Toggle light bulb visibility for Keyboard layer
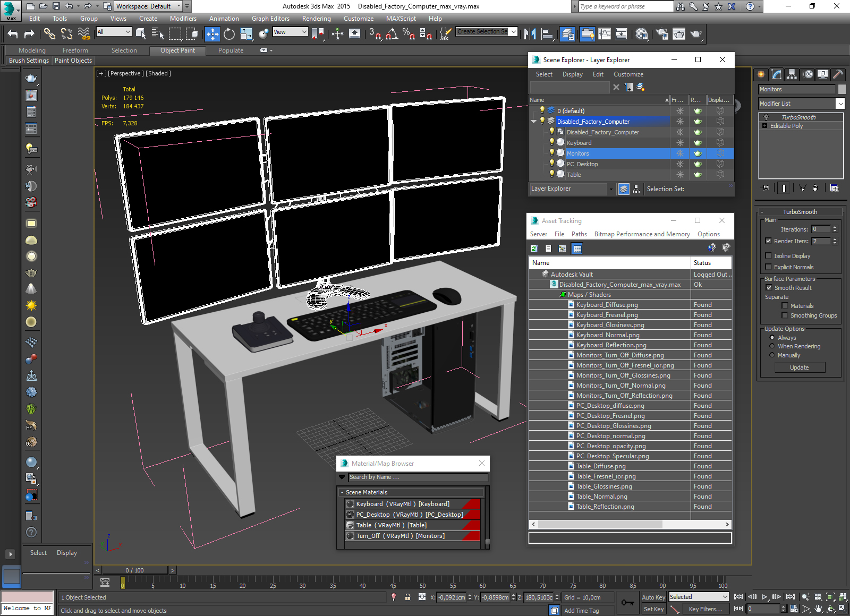Viewport: 850px width, 616px height. point(552,142)
